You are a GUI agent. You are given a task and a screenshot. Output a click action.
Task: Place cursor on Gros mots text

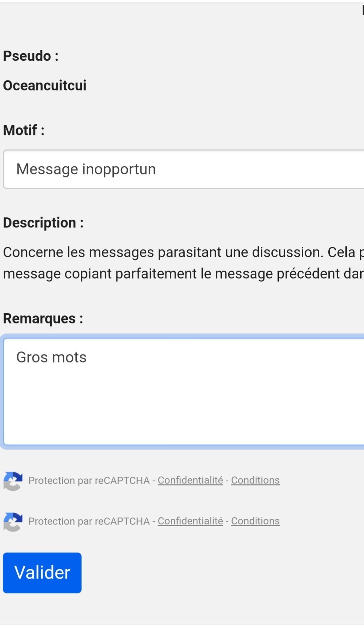tap(51, 357)
